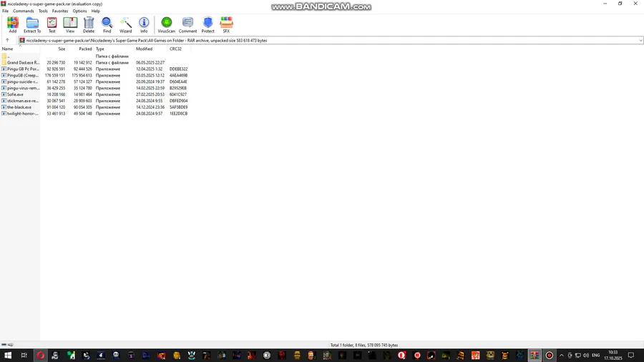
Task: Click the Protect shield icon
Action: pyautogui.click(x=208, y=24)
